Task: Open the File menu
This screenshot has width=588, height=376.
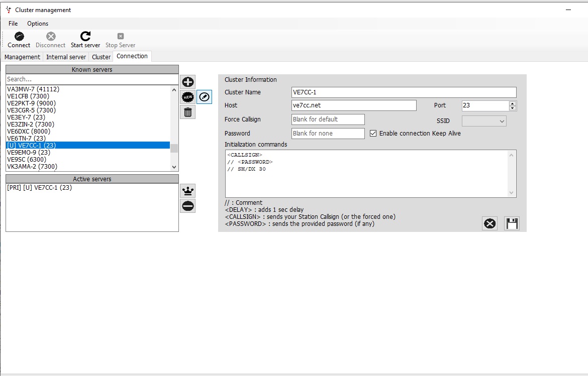Action: (x=13, y=24)
